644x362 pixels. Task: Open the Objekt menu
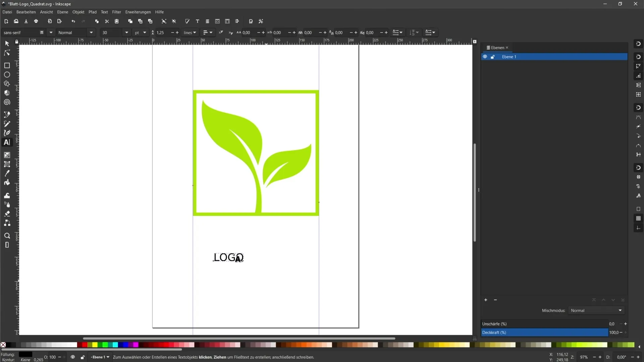[x=78, y=12]
